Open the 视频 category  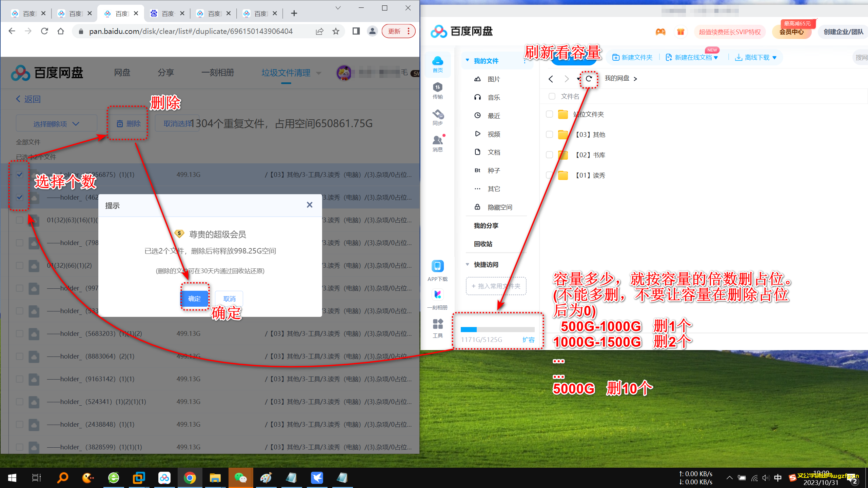point(494,134)
